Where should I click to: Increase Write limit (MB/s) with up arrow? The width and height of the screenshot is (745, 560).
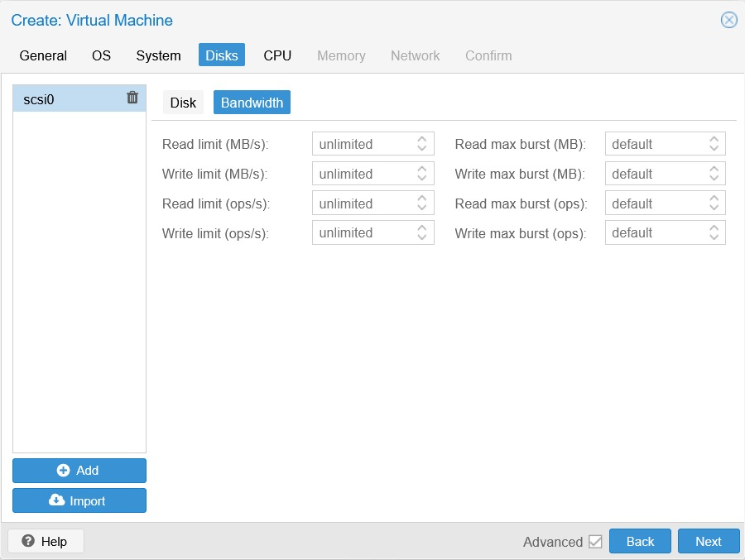point(422,169)
